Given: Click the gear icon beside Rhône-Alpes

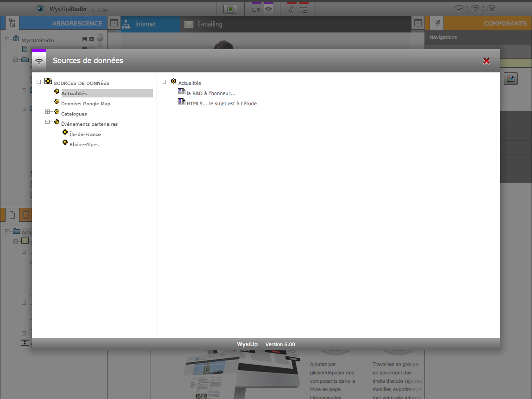Looking at the screenshot, I should click(x=65, y=142).
